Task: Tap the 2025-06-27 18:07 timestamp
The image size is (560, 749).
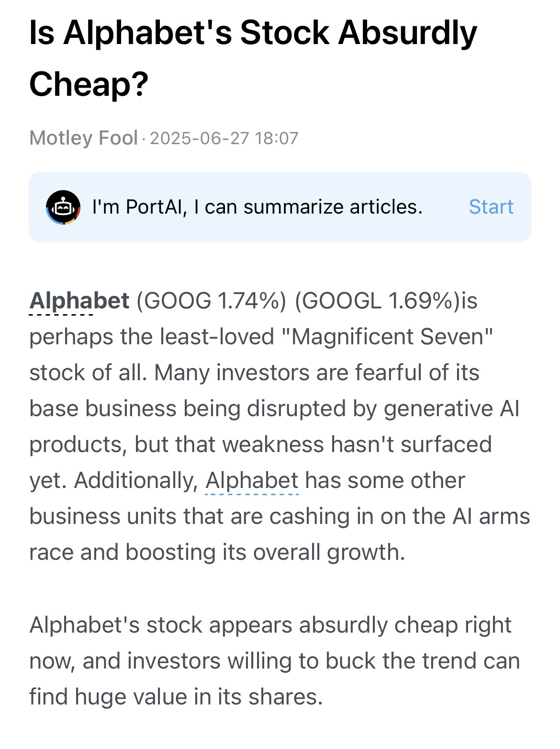Action: click(224, 138)
